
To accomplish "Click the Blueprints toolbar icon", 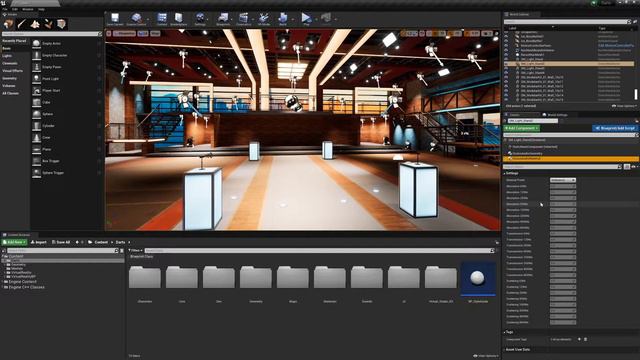I will [223, 18].
